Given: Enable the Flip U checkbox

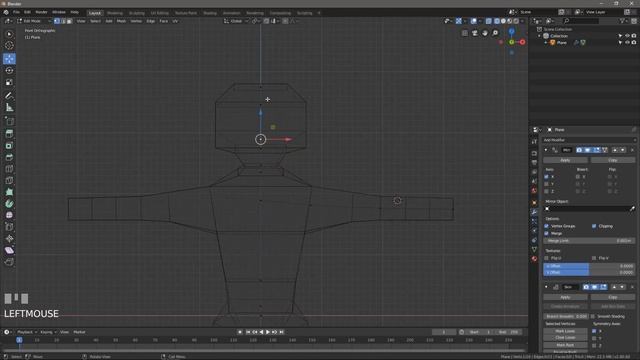Looking at the screenshot, I should click(547, 258).
